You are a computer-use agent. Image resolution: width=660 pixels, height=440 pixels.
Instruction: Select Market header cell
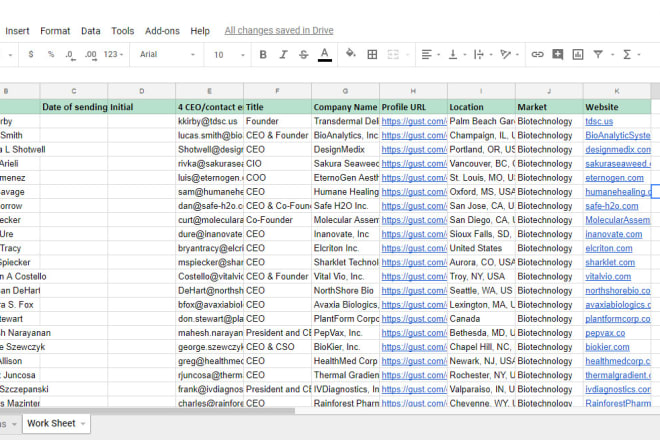coord(549,107)
